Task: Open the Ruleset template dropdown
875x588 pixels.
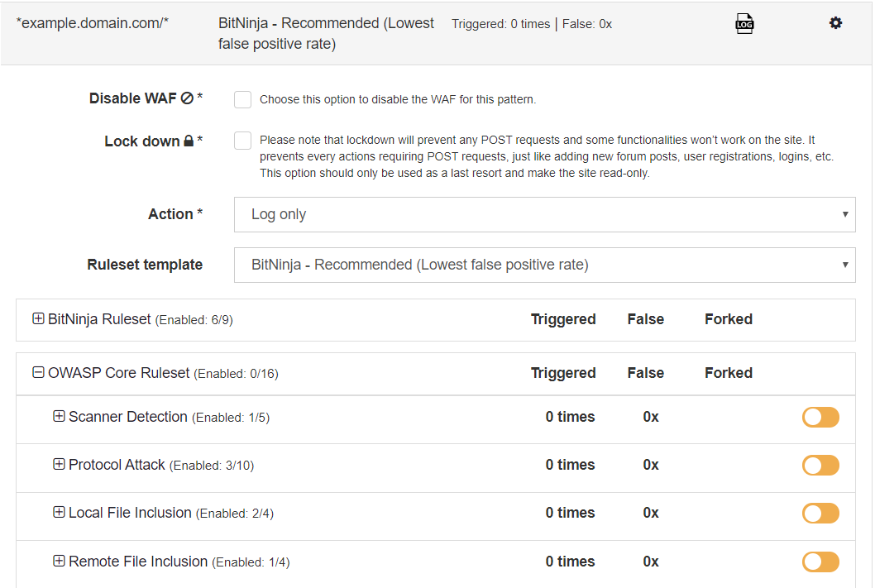Action: pos(545,265)
